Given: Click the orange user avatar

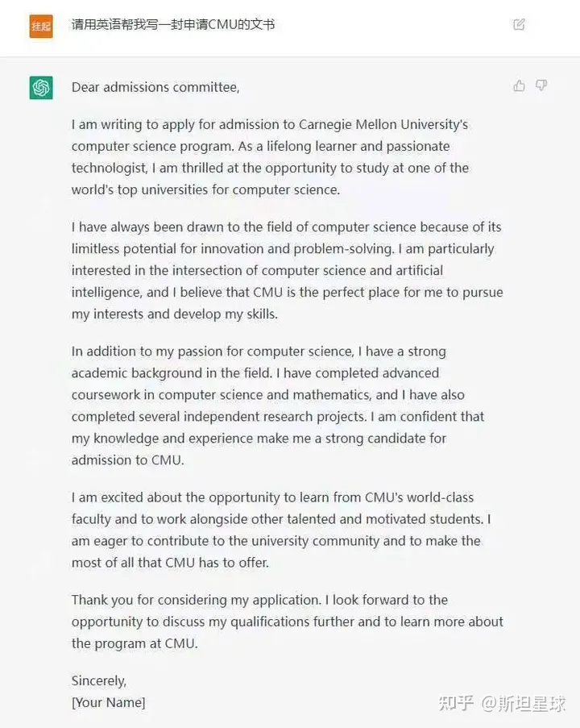Looking at the screenshot, I should pos(41,26).
